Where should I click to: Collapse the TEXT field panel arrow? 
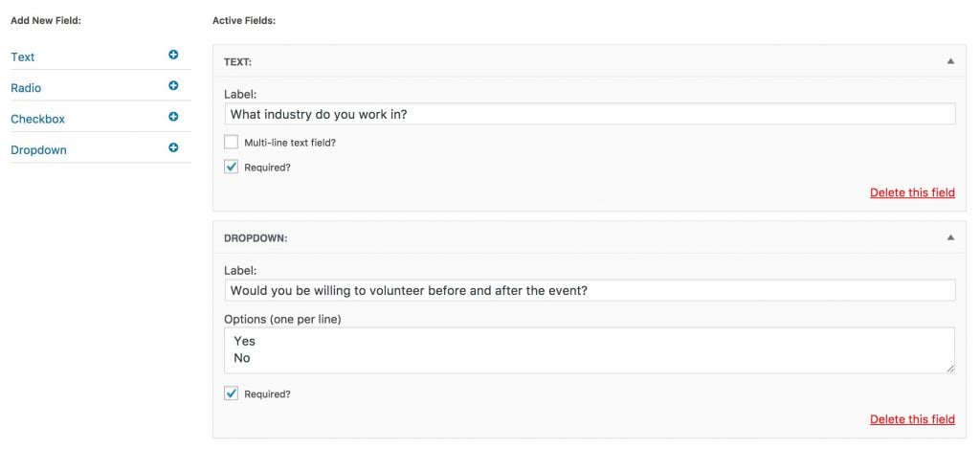point(950,61)
